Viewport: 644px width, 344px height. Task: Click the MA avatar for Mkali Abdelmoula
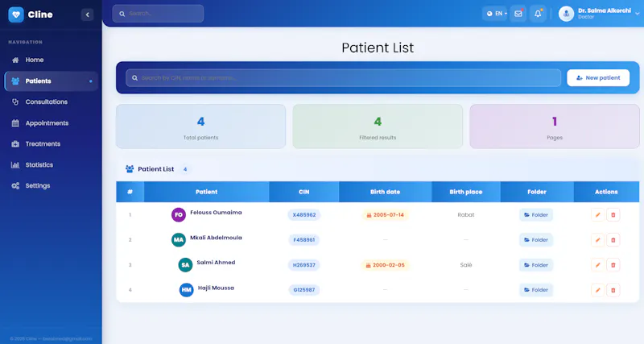pos(179,239)
